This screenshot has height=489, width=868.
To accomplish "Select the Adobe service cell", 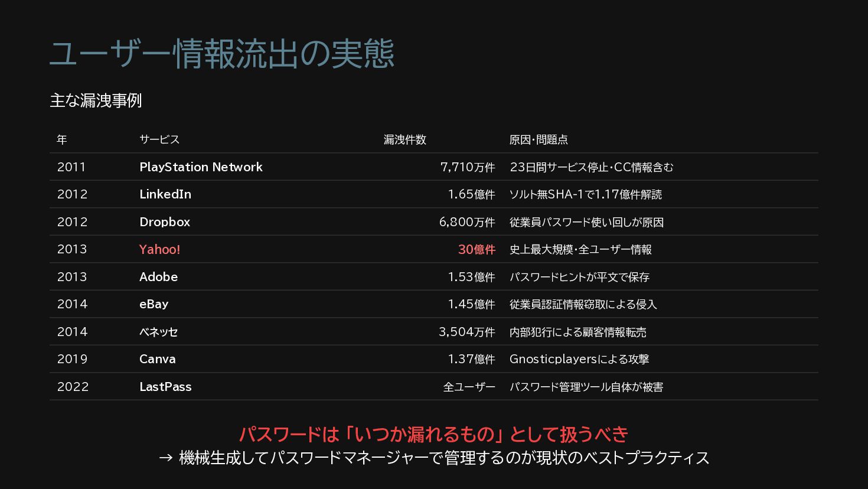I will tap(158, 277).
